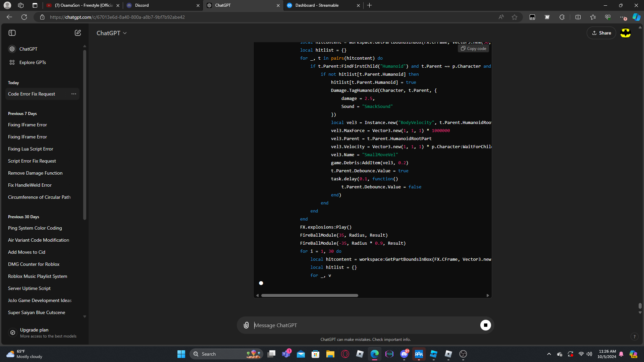Click the code block horizontal scrollbar

click(x=309, y=295)
